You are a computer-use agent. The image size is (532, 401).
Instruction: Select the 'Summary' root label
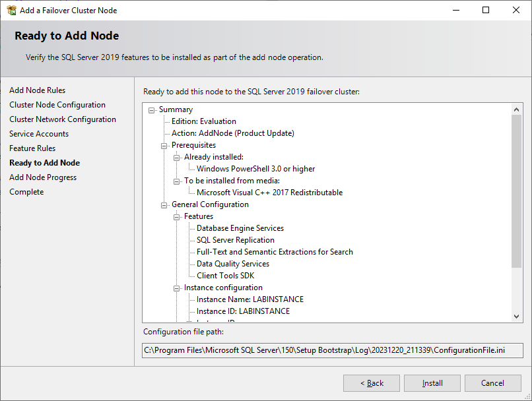pyautogui.click(x=176, y=109)
